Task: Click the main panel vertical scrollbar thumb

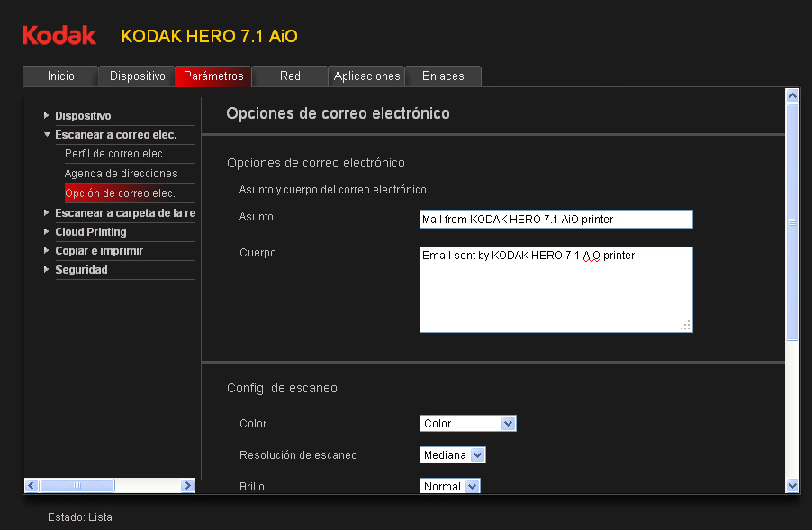Action: click(x=792, y=221)
